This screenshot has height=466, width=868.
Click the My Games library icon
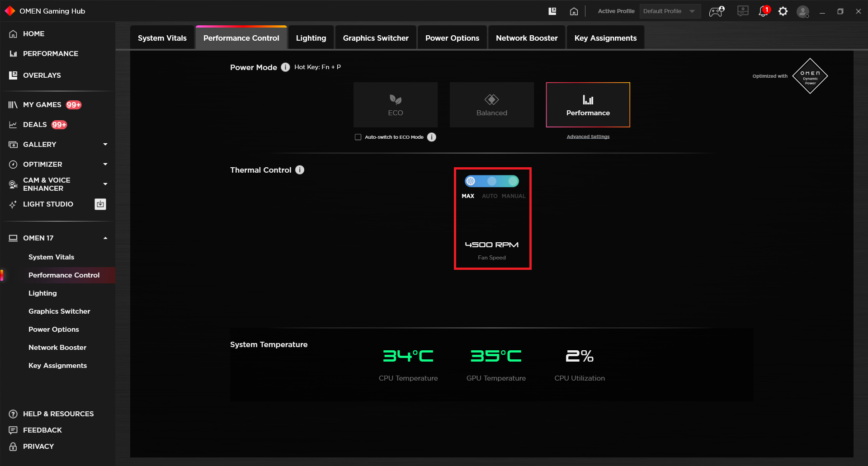[13, 105]
